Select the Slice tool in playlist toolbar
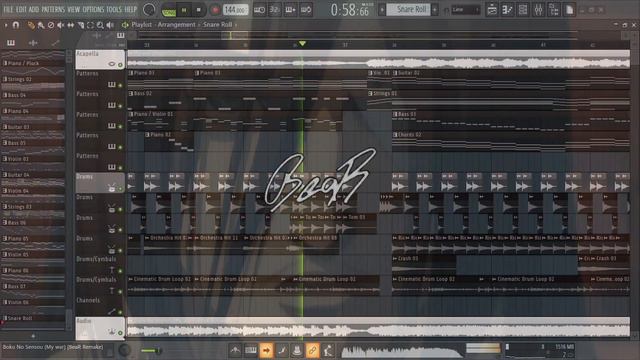The height and width of the screenshot is (360, 640). [x=80, y=25]
